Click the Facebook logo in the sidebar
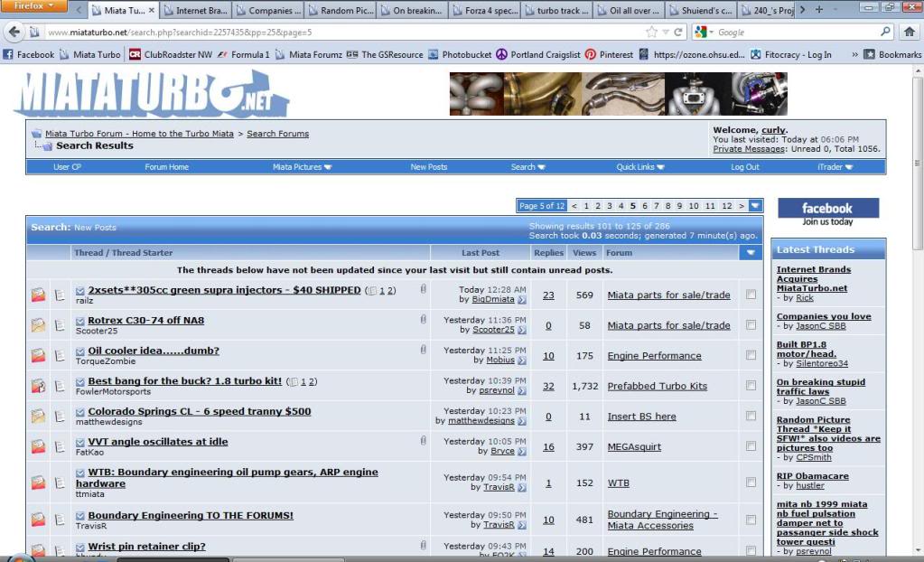Image resolution: width=924 pixels, height=562 pixels. click(x=827, y=208)
